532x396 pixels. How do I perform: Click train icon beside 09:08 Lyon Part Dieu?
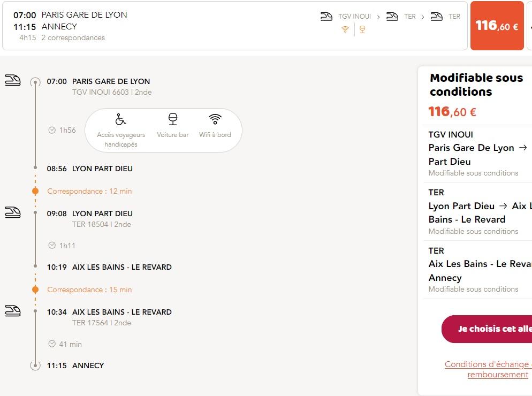(13, 212)
